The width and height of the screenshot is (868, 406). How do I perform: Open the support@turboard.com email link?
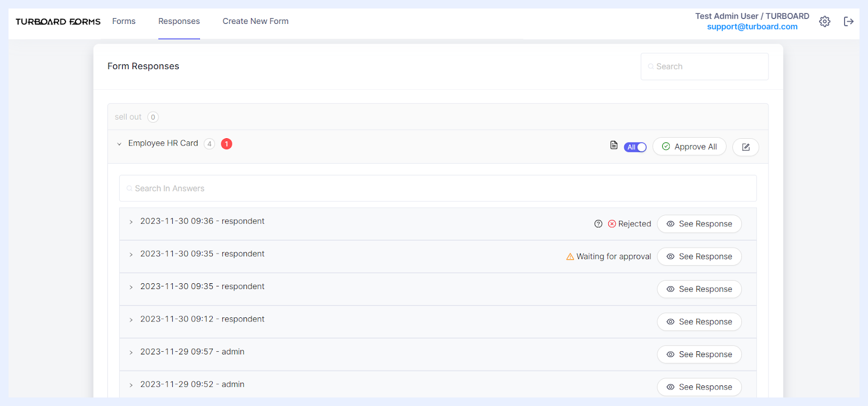coord(752,27)
